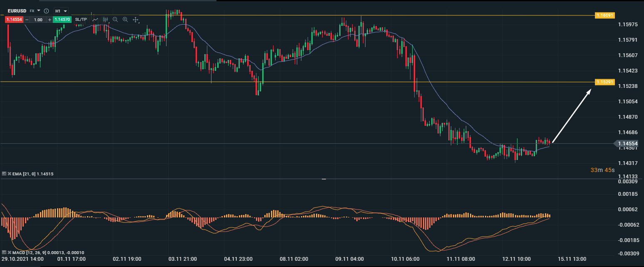The image size is (644, 267).
Task: Click the 02.11 19:00 time axis label
Action: 127,259
